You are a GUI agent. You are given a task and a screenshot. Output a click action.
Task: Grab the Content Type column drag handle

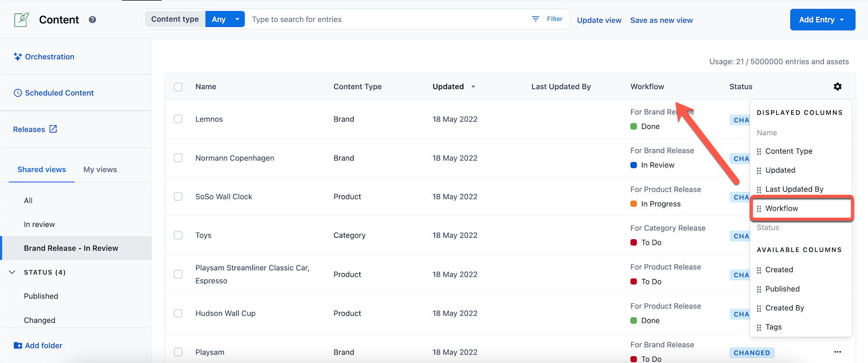click(x=759, y=151)
